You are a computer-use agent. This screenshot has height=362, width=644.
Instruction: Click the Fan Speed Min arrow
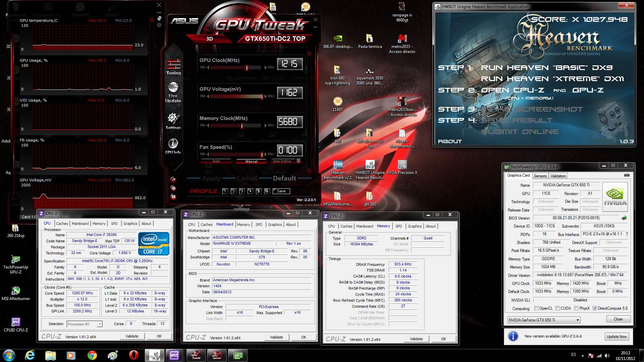coord(208,154)
